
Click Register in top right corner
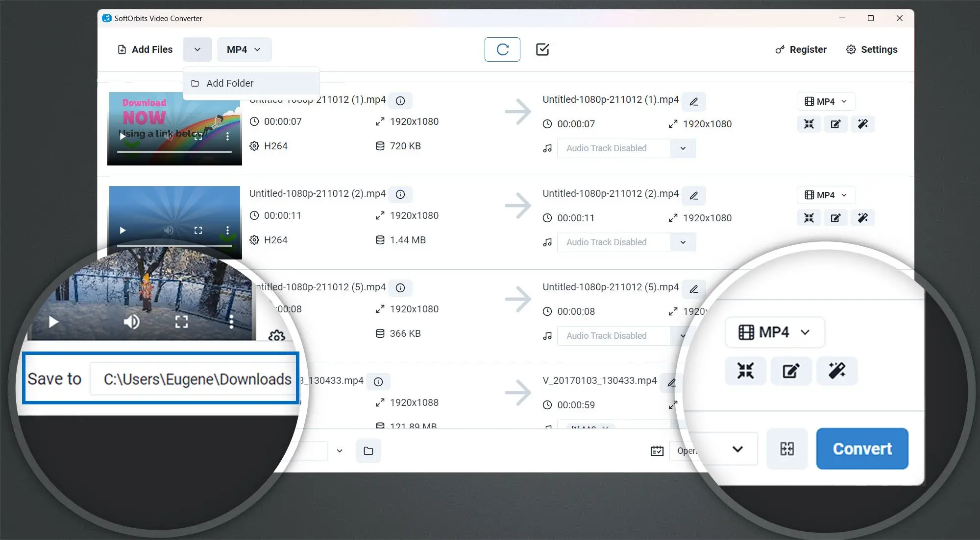click(801, 49)
